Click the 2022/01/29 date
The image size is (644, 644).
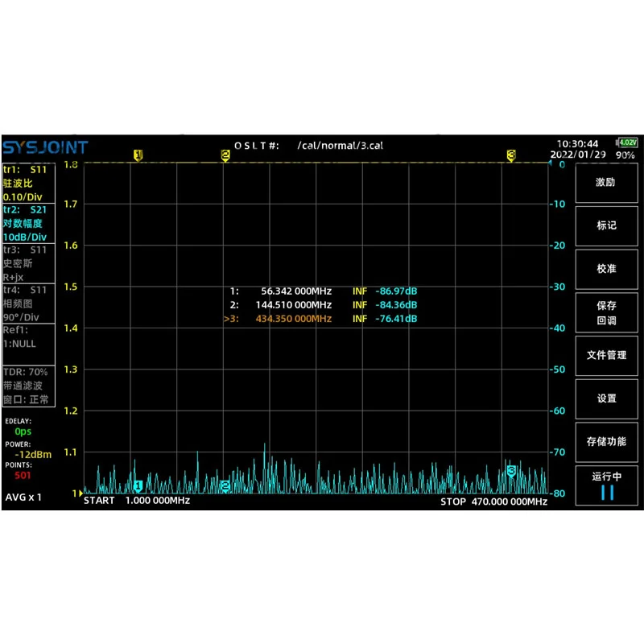[578, 155]
